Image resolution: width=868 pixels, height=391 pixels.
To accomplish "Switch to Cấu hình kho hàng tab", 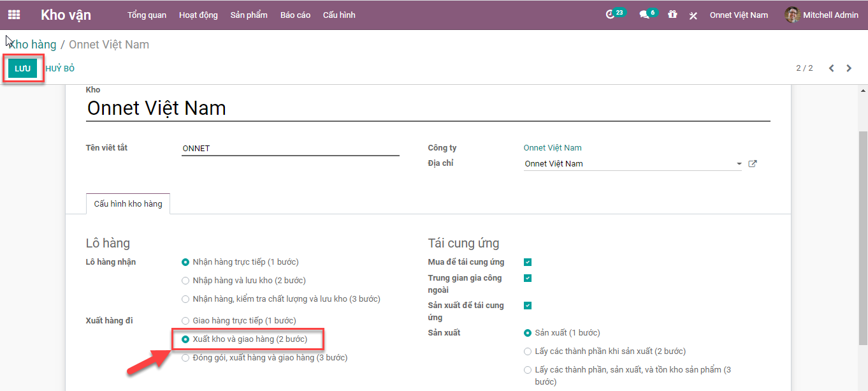I will click(x=128, y=204).
